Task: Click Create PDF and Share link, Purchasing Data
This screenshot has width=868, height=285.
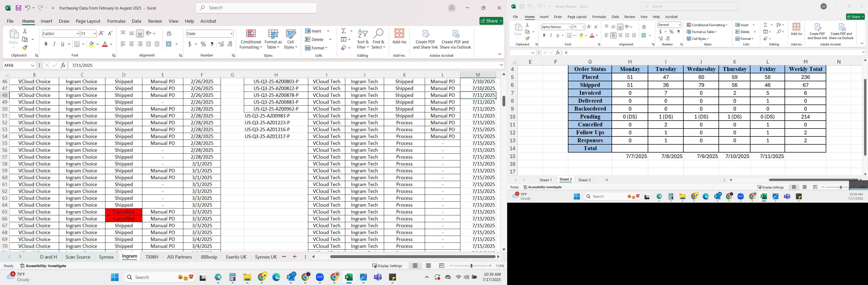Action: click(x=425, y=39)
